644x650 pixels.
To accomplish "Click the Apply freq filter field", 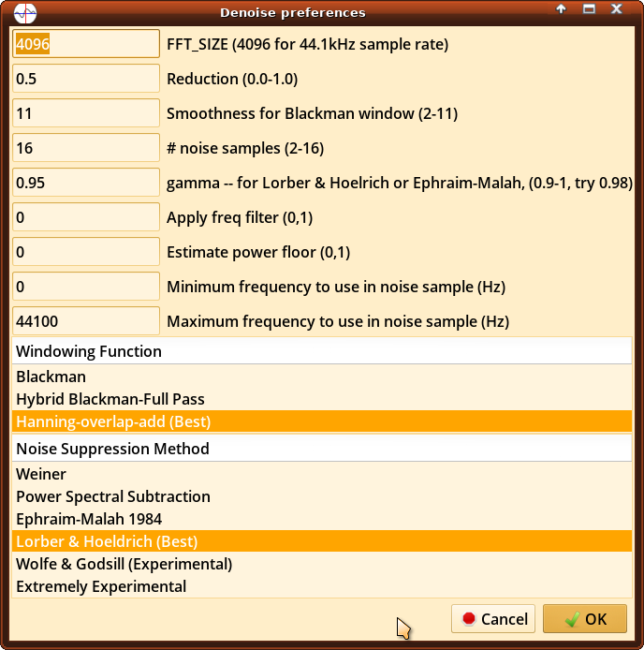I will 86,217.
